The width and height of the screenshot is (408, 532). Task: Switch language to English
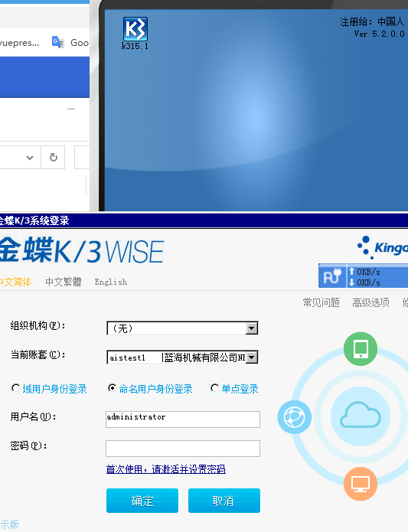[x=111, y=282]
